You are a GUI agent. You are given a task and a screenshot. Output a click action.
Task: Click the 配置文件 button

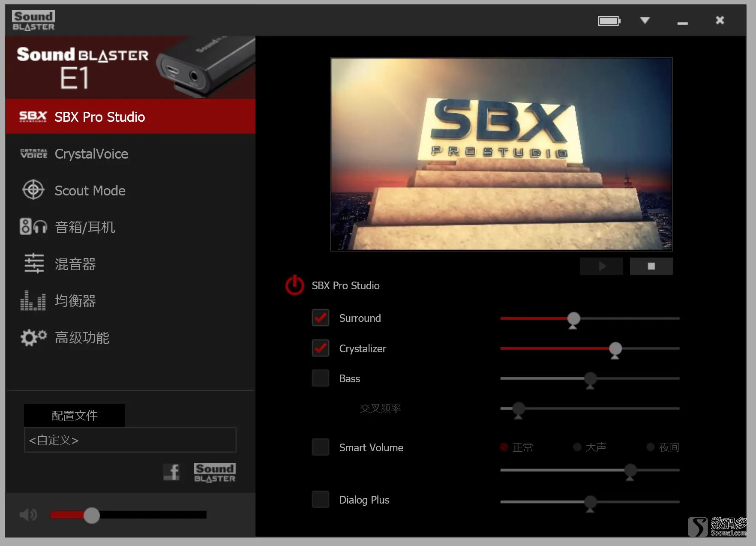click(x=75, y=415)
